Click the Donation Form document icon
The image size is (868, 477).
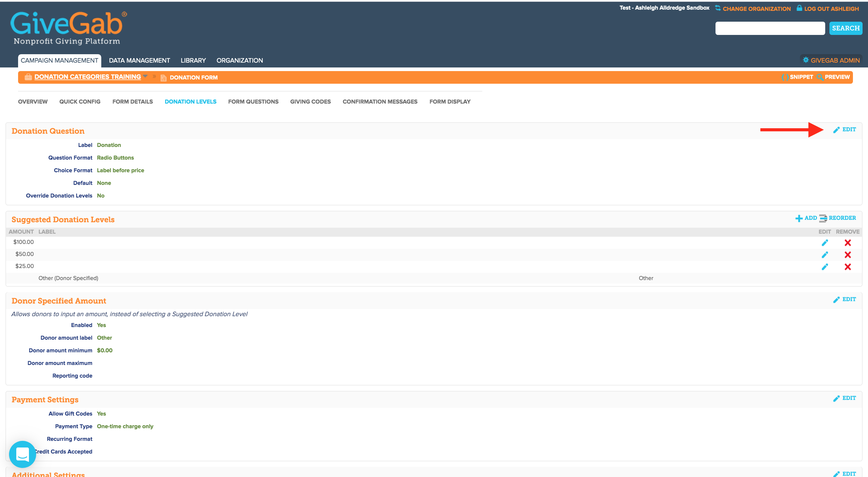163,78
